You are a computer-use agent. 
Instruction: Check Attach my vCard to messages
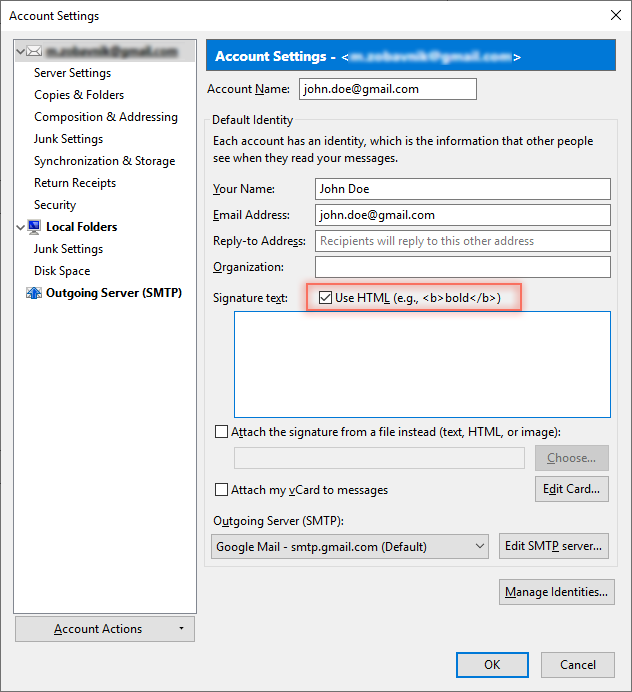pyautogui.click(x=221, y=490)
